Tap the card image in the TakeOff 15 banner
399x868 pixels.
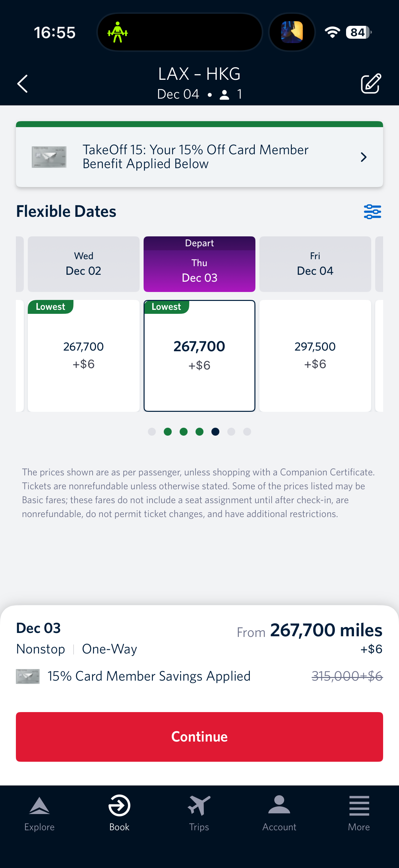(49, 157)
